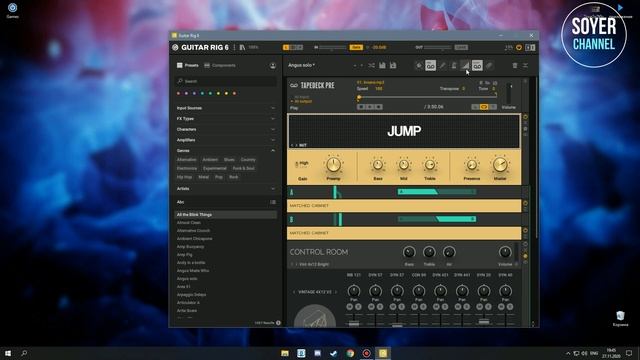Open the library browser icon in the header
Image resolution: width=640 pixels, height=360 pixels.
point(242,47)
